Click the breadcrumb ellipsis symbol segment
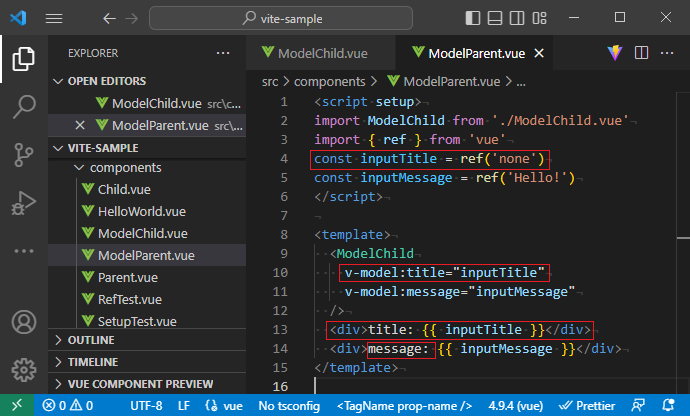This screenshot has height=416, width=690. [521, 82]
